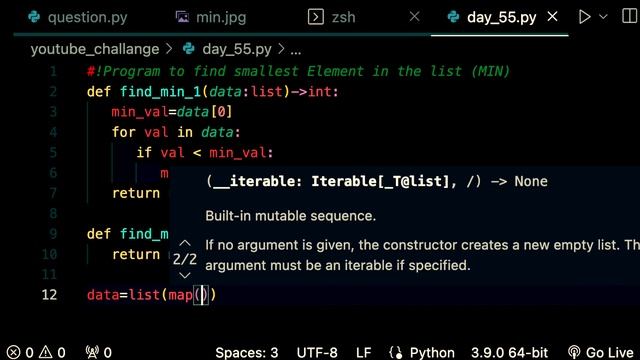The height and width of the screenshot is (360, 640).
Task: Click Python icon on question.py tab
Action: coord(34,17)
